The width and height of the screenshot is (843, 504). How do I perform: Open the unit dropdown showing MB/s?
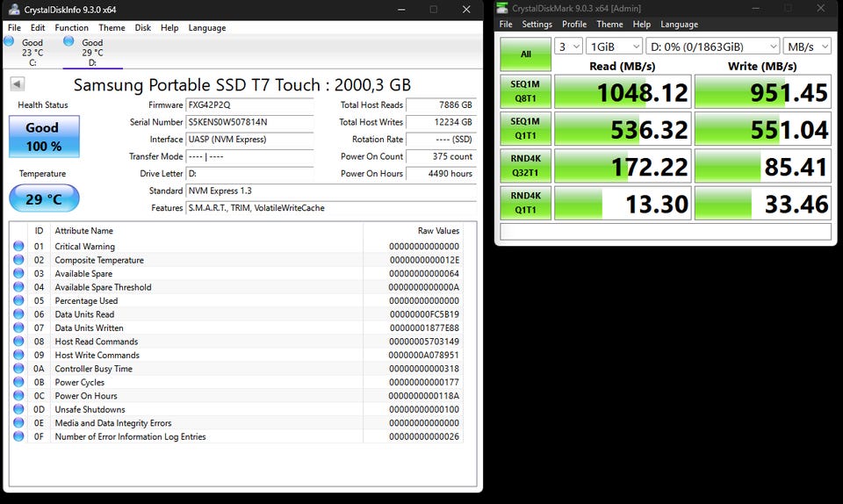[x=807, y=47]
